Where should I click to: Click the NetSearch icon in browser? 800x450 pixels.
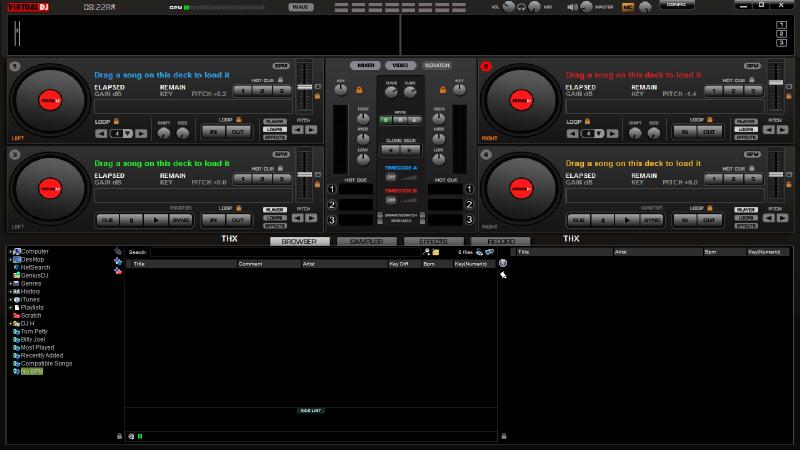click(x=17, y=268)
